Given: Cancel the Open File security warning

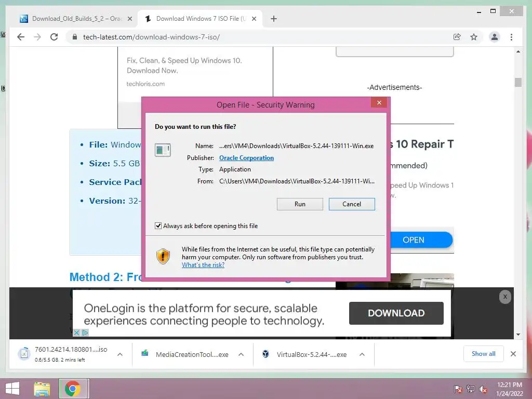Looking at the screenshot, I should click(352, 204).
